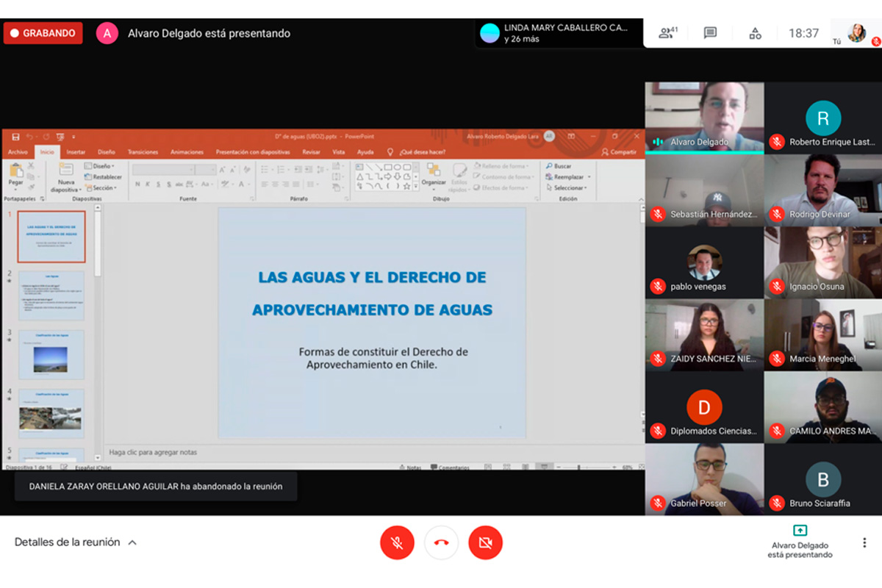Click Save icon in PowerPoint quick access toolbar
The height and width of the screenshot is (588, 882).
pos(15,137)
